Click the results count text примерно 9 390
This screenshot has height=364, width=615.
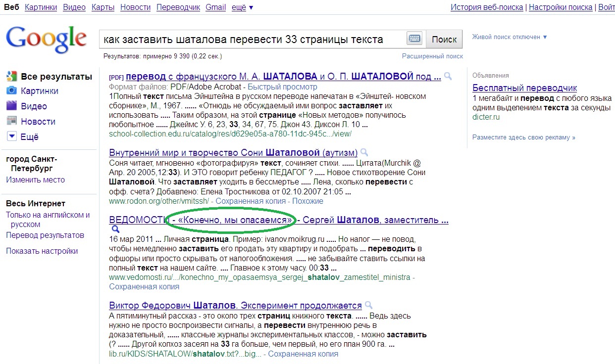tap(162, 56)
